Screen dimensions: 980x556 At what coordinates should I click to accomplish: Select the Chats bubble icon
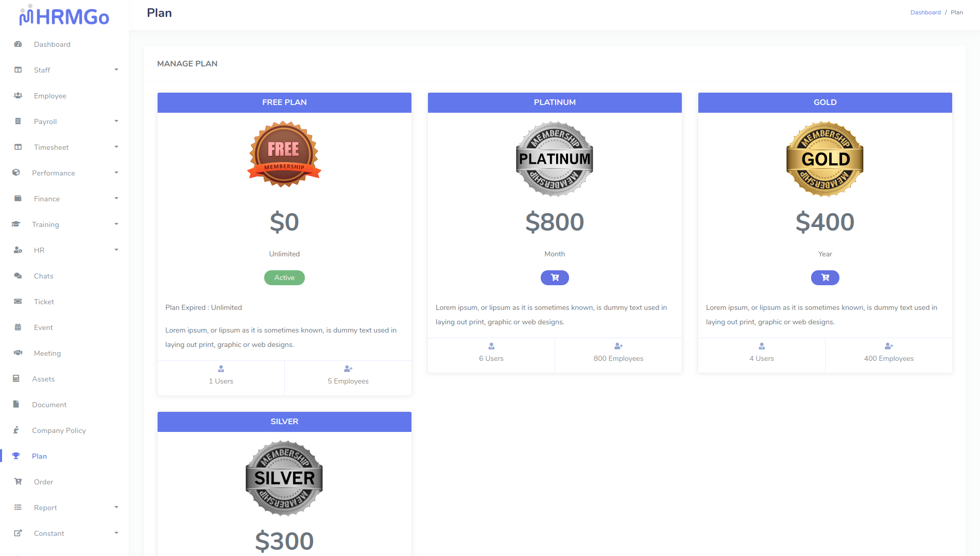(18, 276)
